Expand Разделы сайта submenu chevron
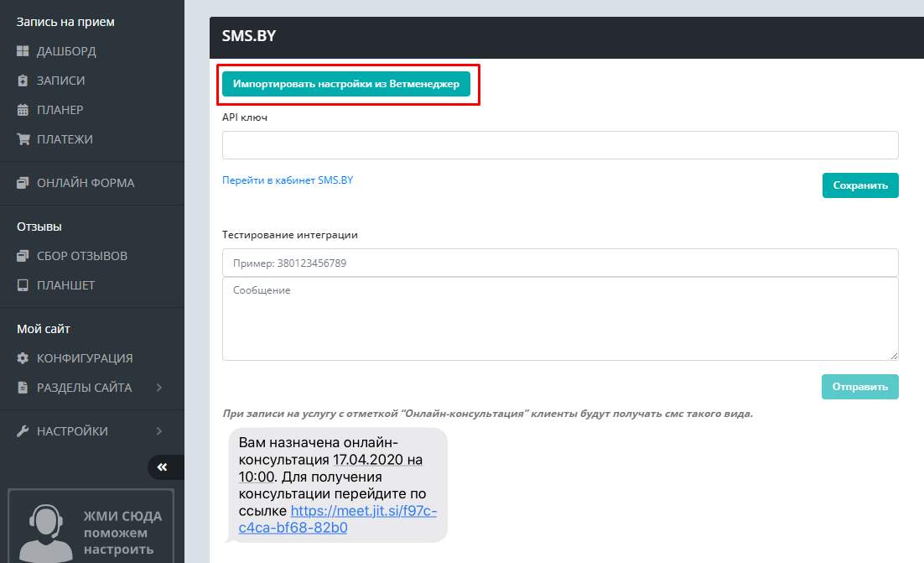Image resolution: width=924 pixels, height=563 pixels. tap(159, 388)
